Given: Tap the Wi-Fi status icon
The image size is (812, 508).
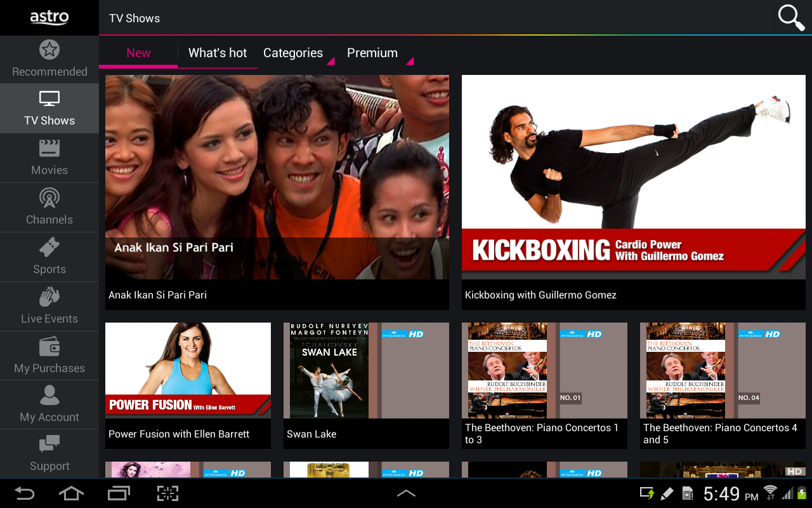Looking at the screenshot, I should point(770,493).
